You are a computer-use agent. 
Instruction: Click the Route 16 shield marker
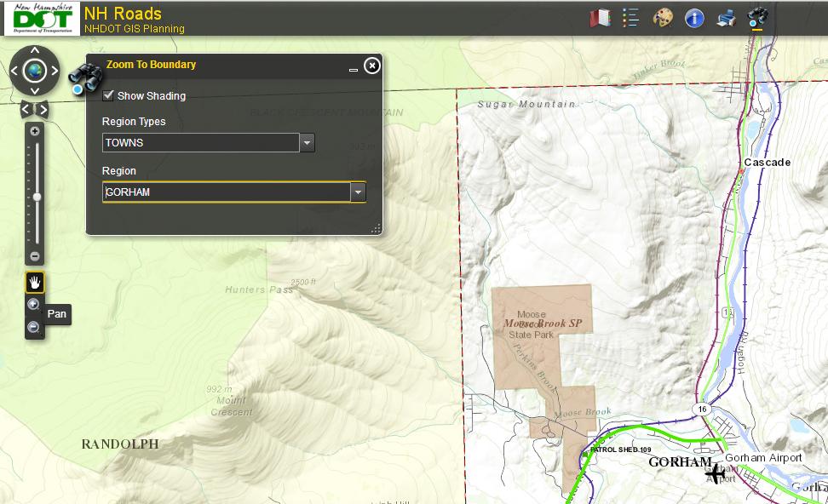pyautogui.click(x=702, y=409)
